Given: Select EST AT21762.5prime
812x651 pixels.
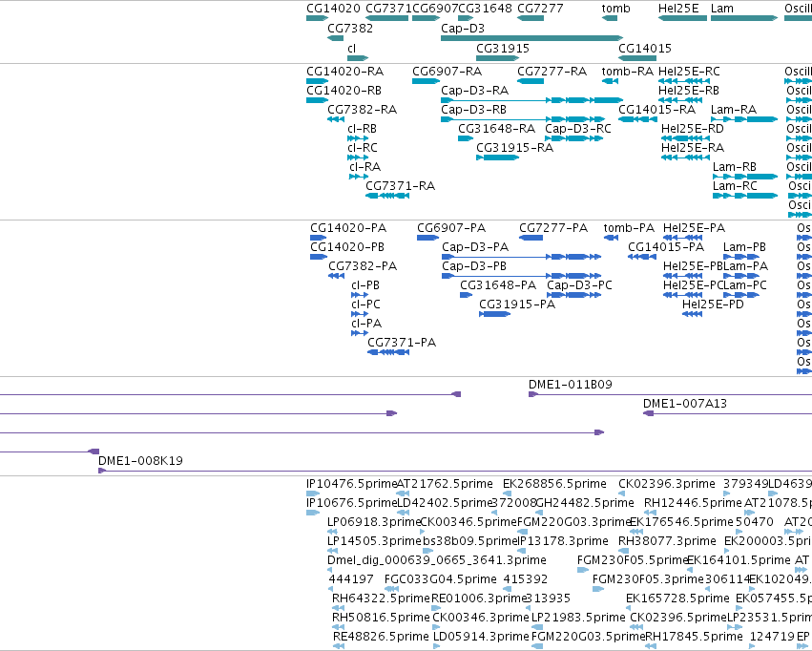Looking at the screenshot, I should tap(445, 484).
